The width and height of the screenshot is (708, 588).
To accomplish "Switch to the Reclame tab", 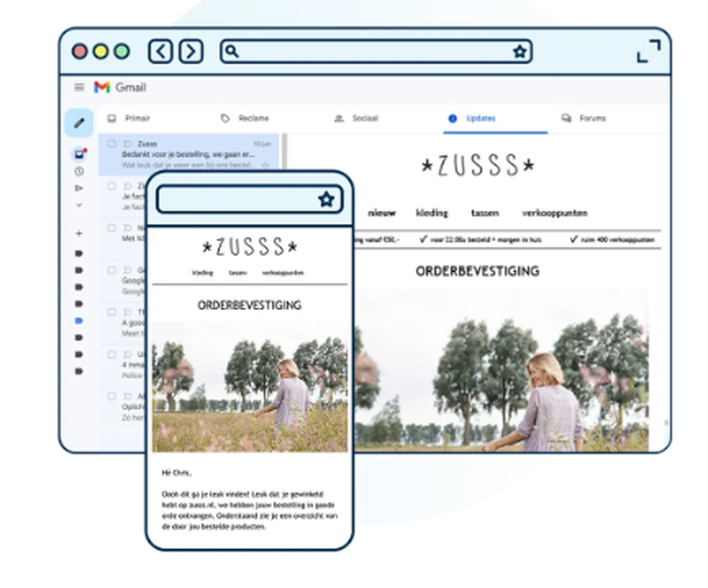I will coord(245,118).
